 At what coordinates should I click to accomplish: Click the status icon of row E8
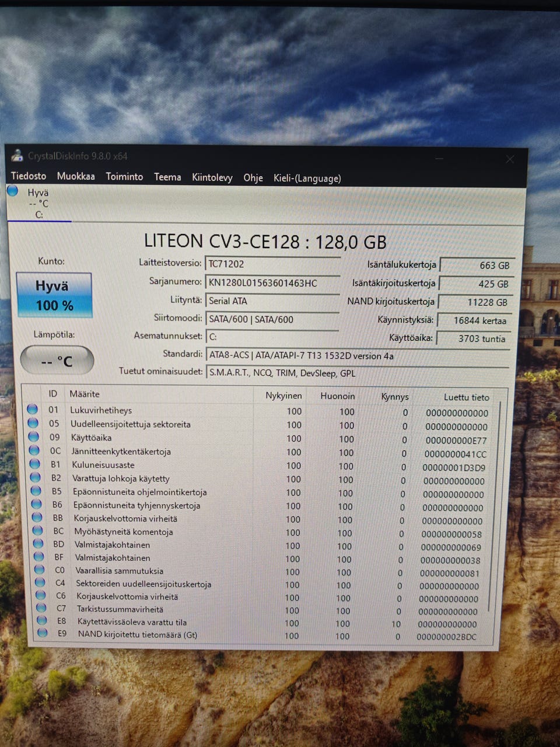click(x=42, y=620)
